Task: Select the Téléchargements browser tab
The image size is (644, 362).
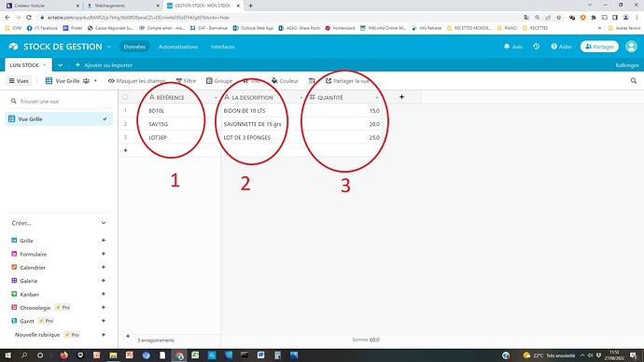Action: point(122,6)
